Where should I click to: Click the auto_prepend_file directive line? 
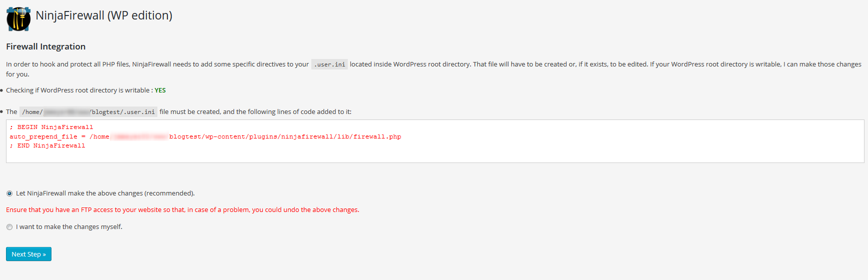point(205,136)
